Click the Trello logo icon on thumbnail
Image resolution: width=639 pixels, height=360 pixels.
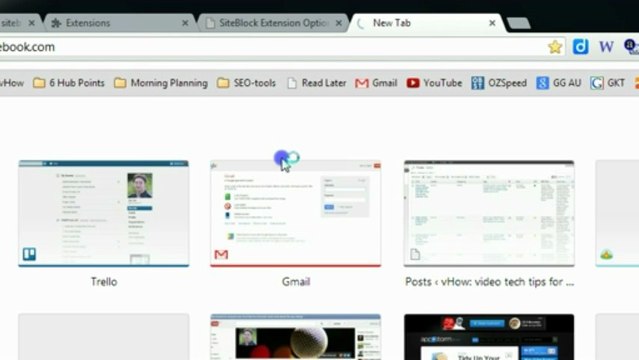[x=29, y=254]
